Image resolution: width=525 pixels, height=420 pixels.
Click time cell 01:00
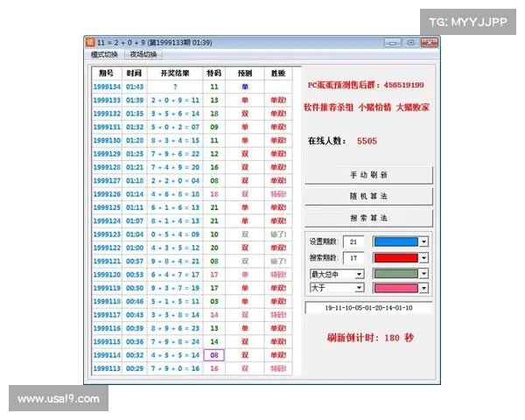tap(135, 248)
